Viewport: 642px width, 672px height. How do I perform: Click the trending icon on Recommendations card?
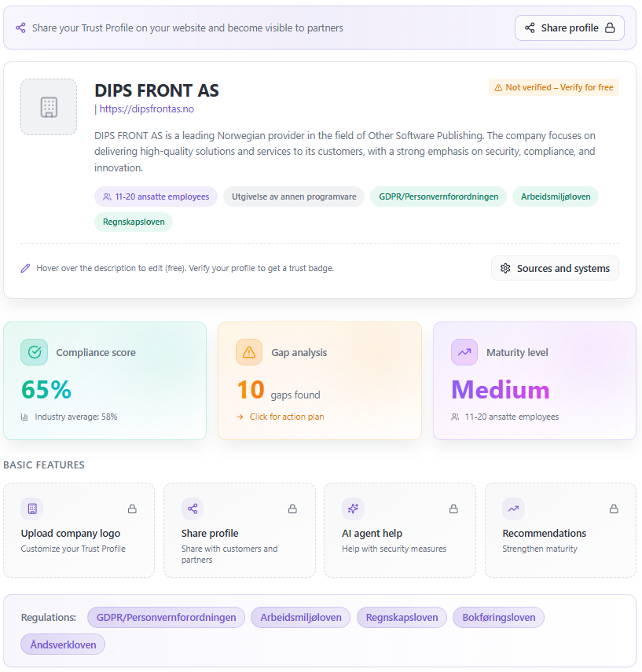tap(513, 509)
